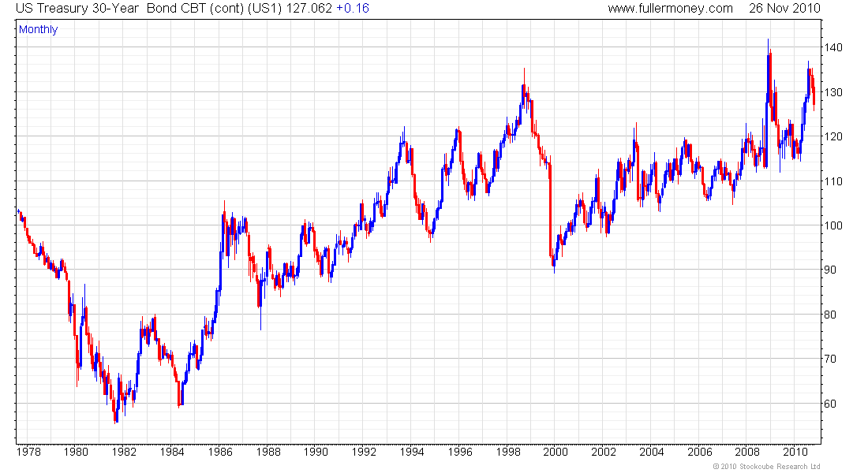Click the 140 price axis label
The width and height of the screenshot is (868, 473).
833,47
